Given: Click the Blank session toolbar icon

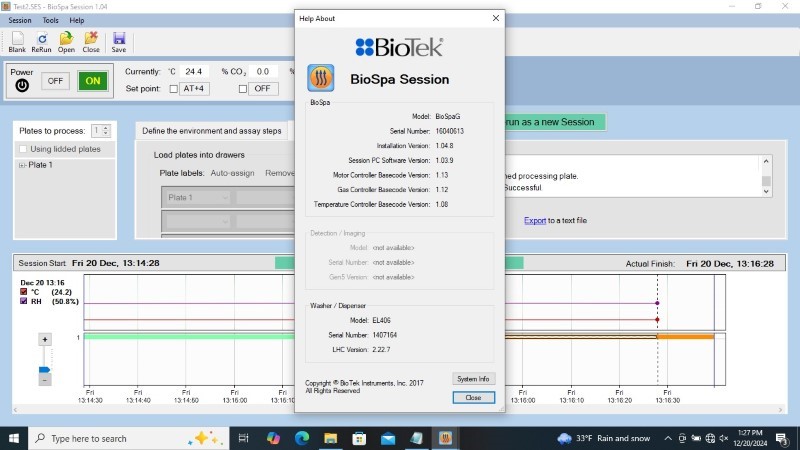Looking at the screenshot, I should coord(17,41).
